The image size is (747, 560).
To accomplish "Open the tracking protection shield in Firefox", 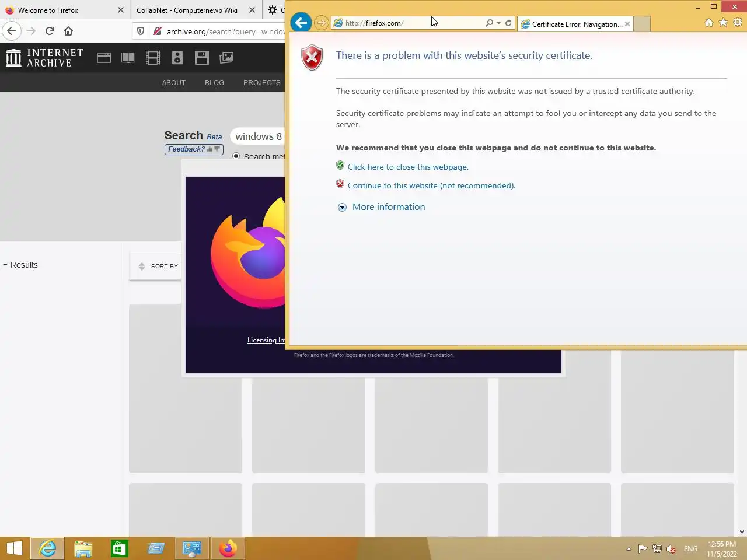I will (x=141, y=31).
